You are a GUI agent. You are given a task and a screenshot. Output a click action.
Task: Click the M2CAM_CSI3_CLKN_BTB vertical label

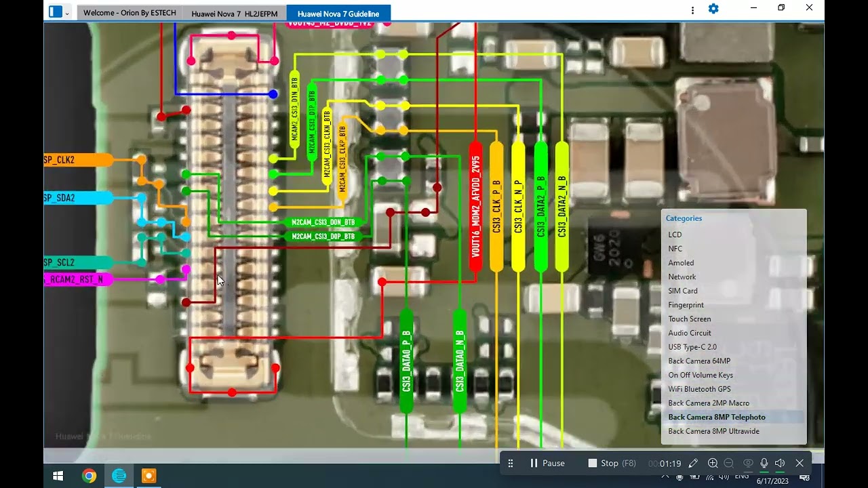[x=327, y=147]
